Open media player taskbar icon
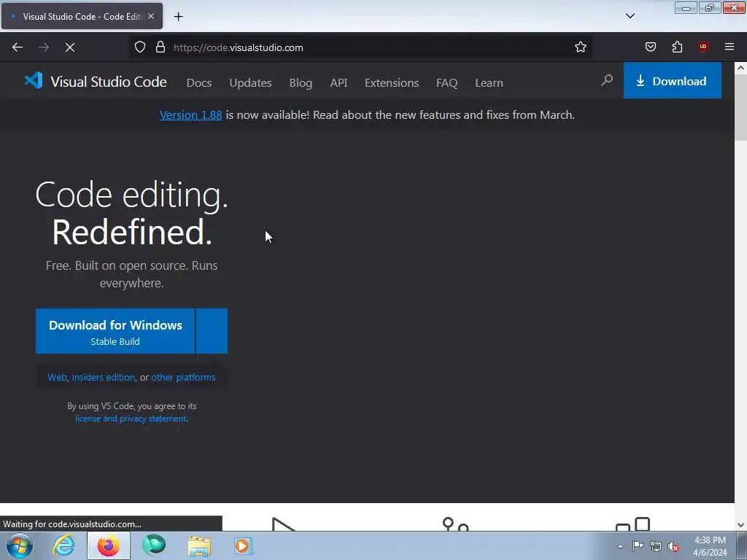 tap(243, 545)
